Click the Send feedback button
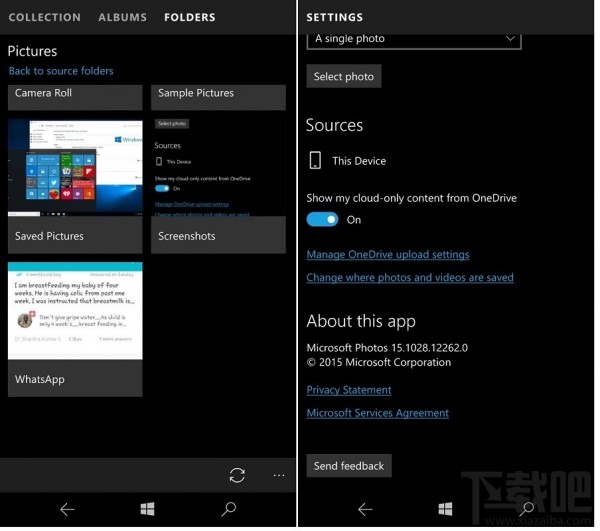 (x=349, y=466)
